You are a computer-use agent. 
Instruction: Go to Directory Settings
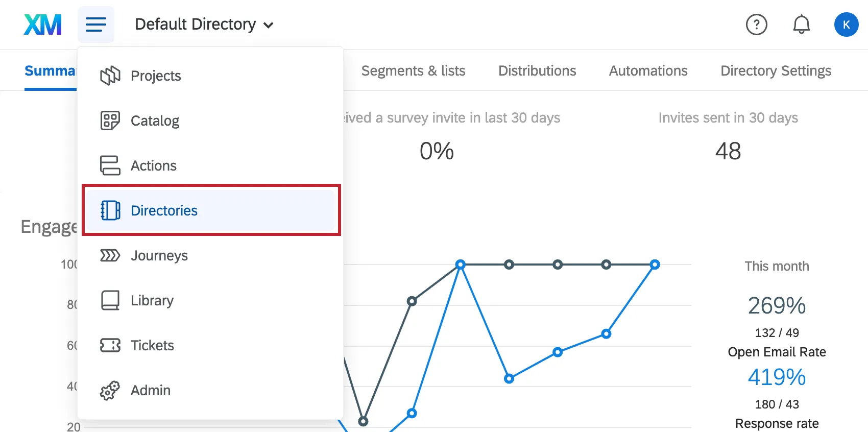pos(775,70)
